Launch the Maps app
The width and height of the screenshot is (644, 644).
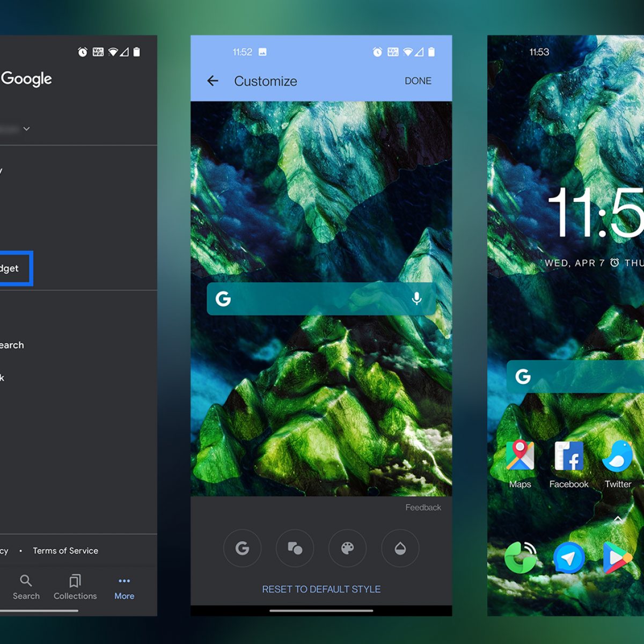pyautogui.click(x=519, y=463)
